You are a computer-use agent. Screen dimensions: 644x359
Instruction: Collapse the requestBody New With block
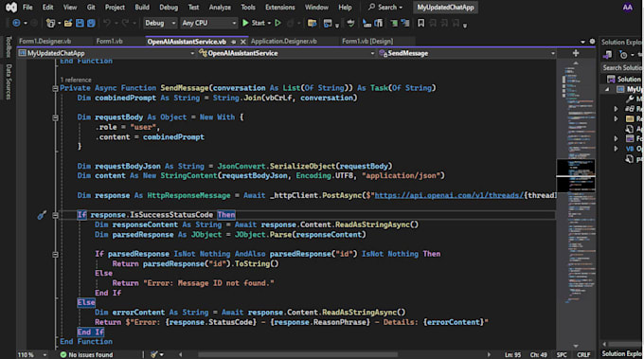[55, 117]
